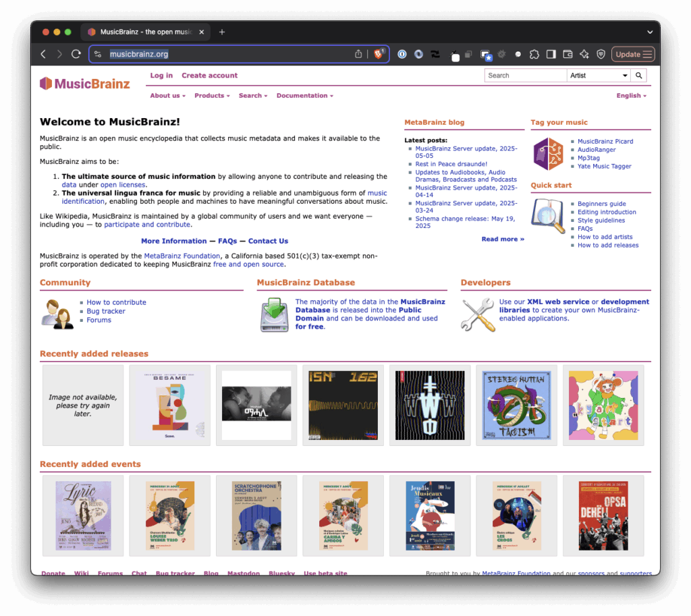Open the Extensions puzzle-piece menu
This screenshot has height=616, width=691.
tap(534, 54)
